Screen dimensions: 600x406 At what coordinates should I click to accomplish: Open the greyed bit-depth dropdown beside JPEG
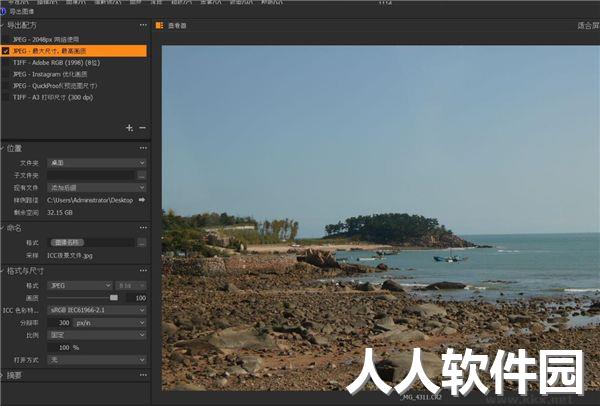130,285
